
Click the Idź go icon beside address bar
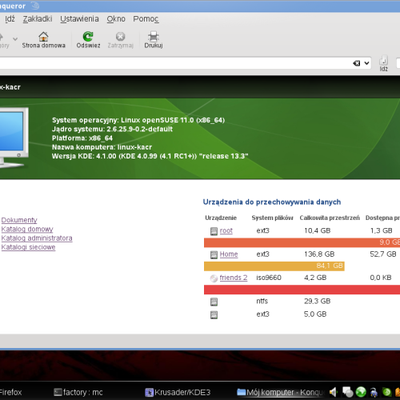point(384,61)
